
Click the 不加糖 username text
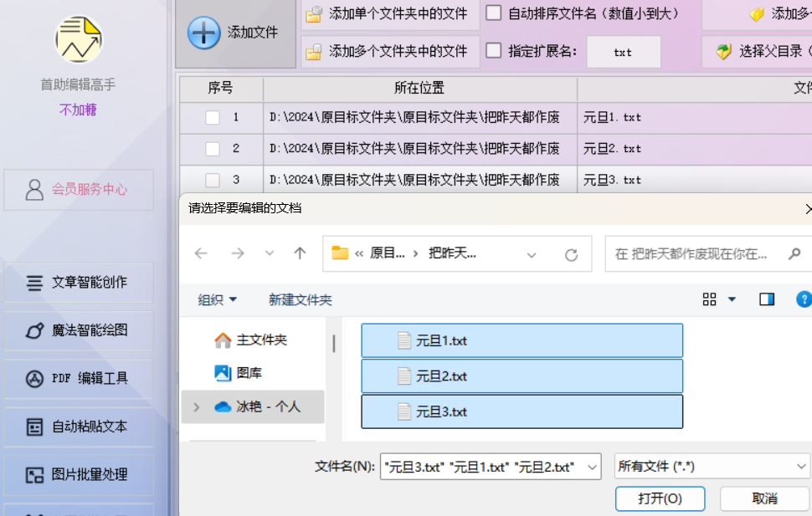tap(78, 110)
